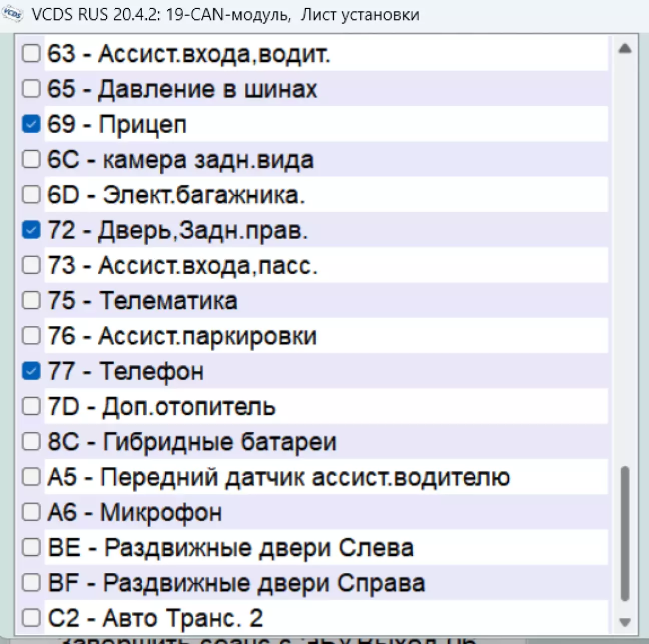Enable the C2 Авто Транс. 2 checkbox
649x644 pixels.
[x=31, y=618]
